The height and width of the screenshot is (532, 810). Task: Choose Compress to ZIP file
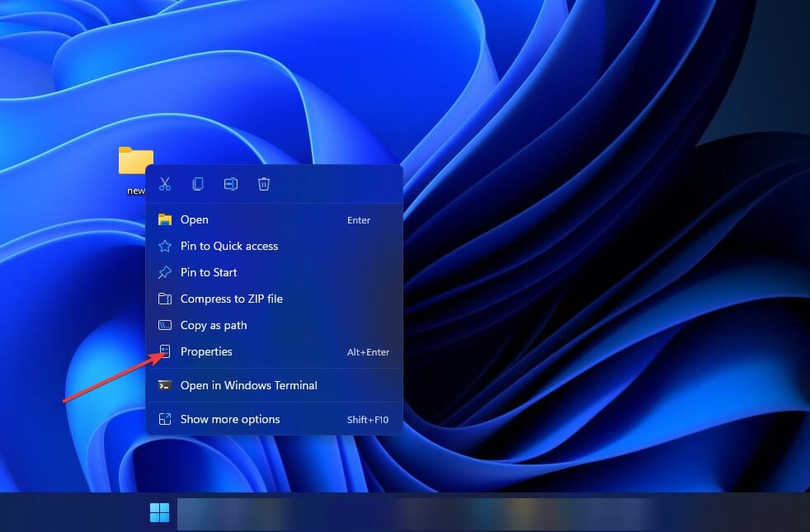coord(275,299)
